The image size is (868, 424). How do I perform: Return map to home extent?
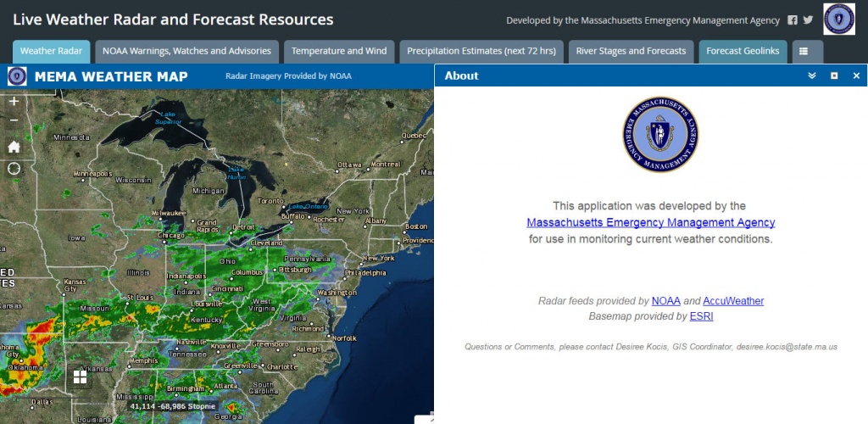click(14, 147)
